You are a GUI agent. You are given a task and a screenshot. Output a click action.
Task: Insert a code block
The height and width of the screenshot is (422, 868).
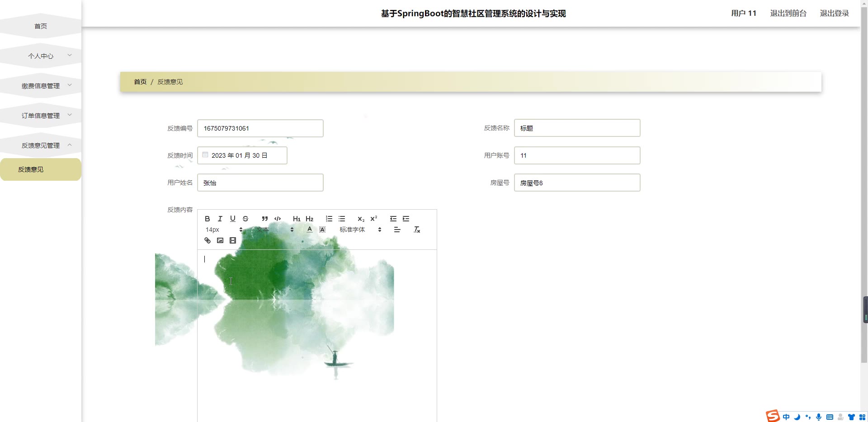(278, 219)
